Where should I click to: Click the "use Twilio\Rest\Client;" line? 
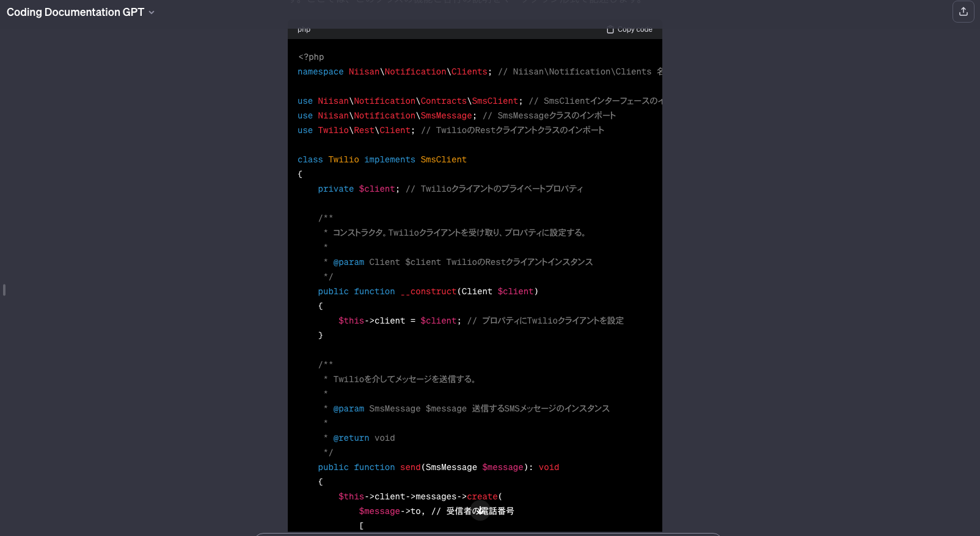356,130
